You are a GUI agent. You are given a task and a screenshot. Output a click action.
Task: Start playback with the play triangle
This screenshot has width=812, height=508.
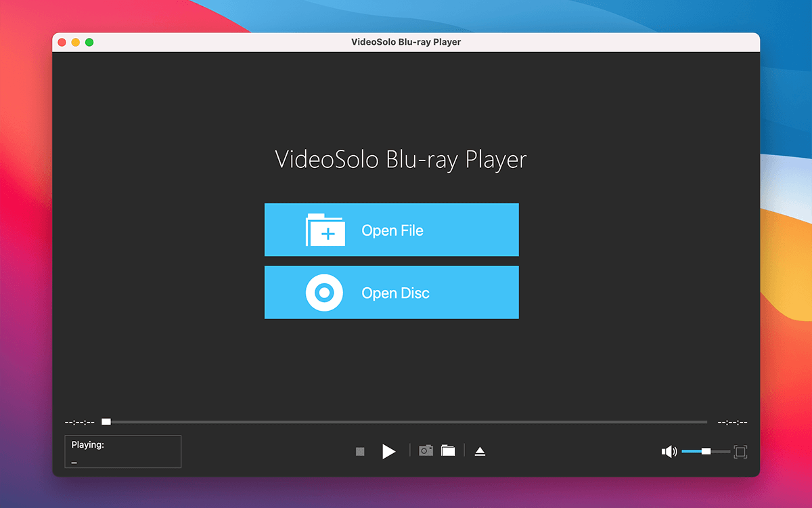pyautogui.click(x=388, y=451)
